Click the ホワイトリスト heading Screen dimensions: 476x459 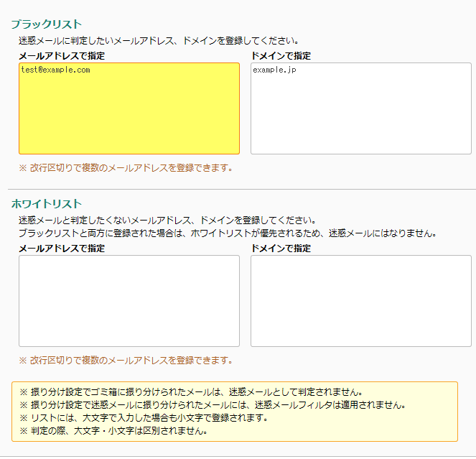[47, 204]
